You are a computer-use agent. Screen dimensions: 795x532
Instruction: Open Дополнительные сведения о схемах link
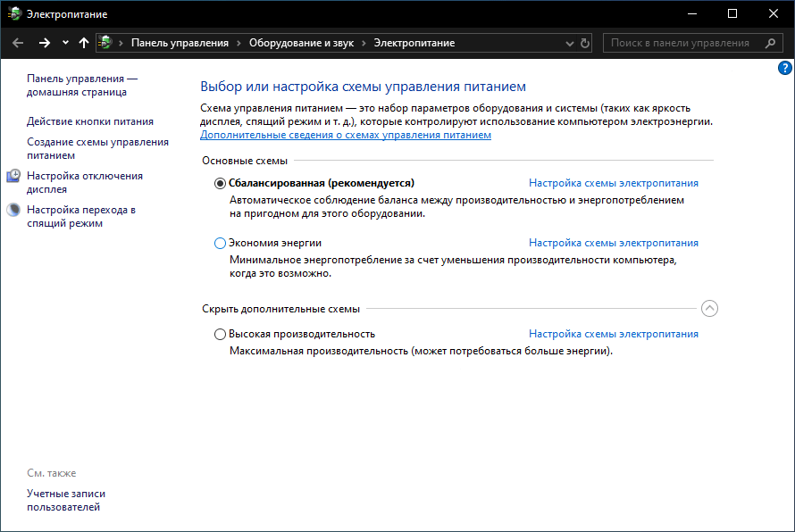345,136
